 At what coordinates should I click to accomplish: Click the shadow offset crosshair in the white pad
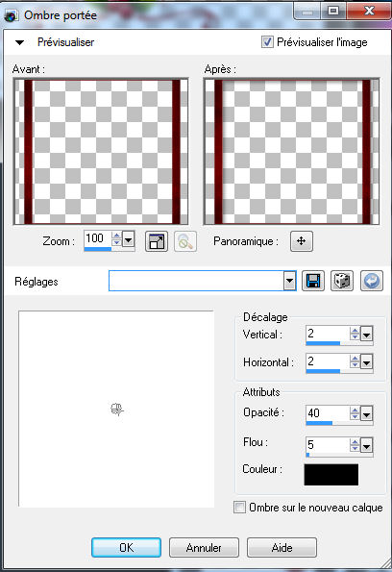coord(116,410)
